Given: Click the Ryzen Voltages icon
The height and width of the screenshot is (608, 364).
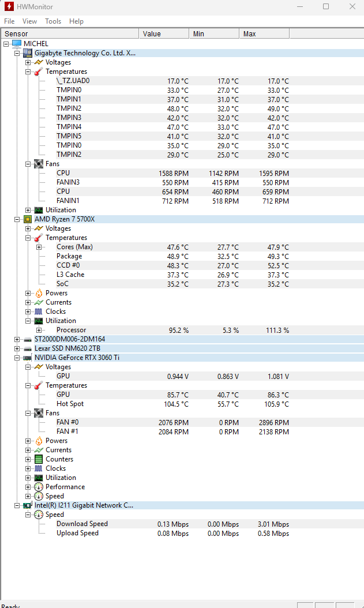Looking at the screenshot, I should (39, 228).
